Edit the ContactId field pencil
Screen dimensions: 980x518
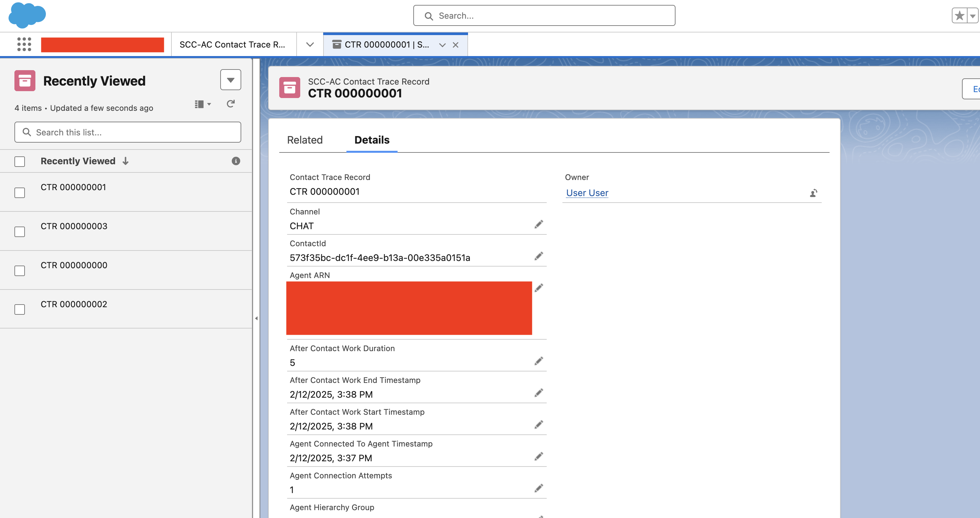click(538, 256)
